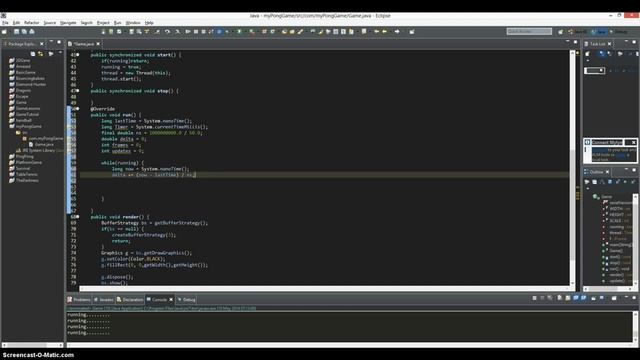Viewport: 640px width, 360px height.
Task: Open the Navigate menu
Action: click(68, 23)
